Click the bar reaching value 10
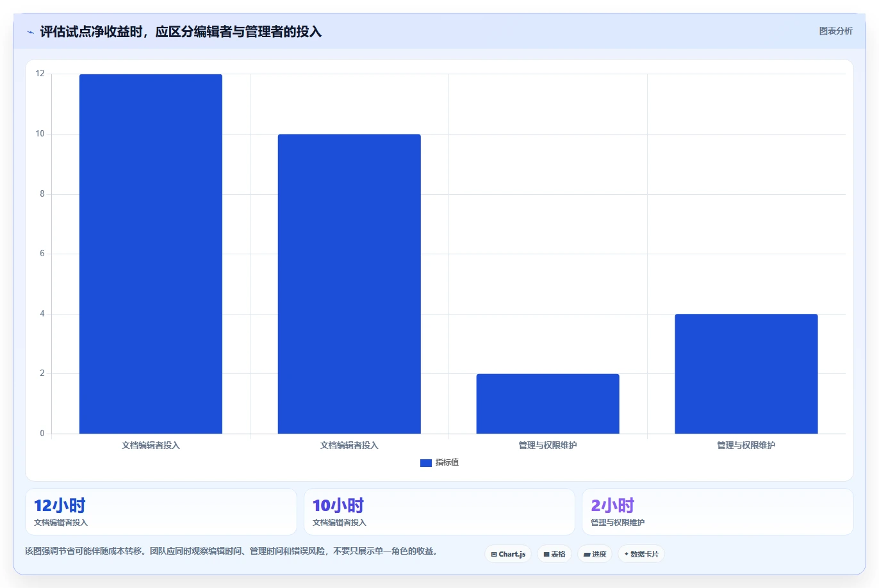This screenshot has width=879, height=588. (349, 284)
